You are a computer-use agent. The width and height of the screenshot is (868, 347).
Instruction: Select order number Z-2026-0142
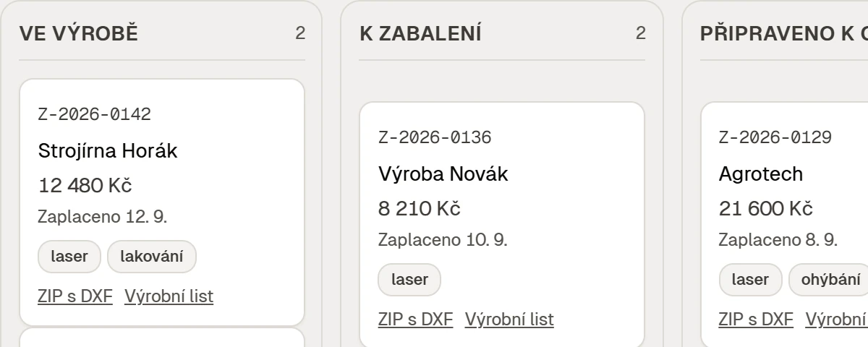[94, 114]
